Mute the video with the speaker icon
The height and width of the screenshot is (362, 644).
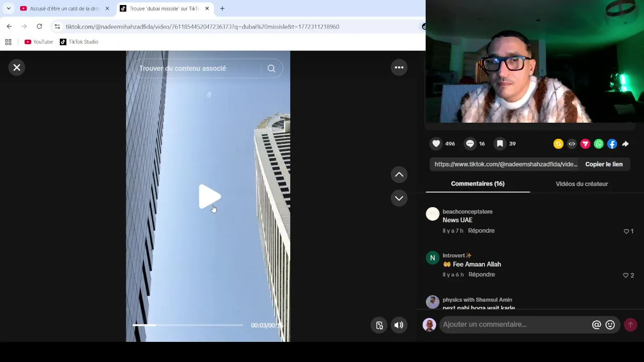[398, 325]
